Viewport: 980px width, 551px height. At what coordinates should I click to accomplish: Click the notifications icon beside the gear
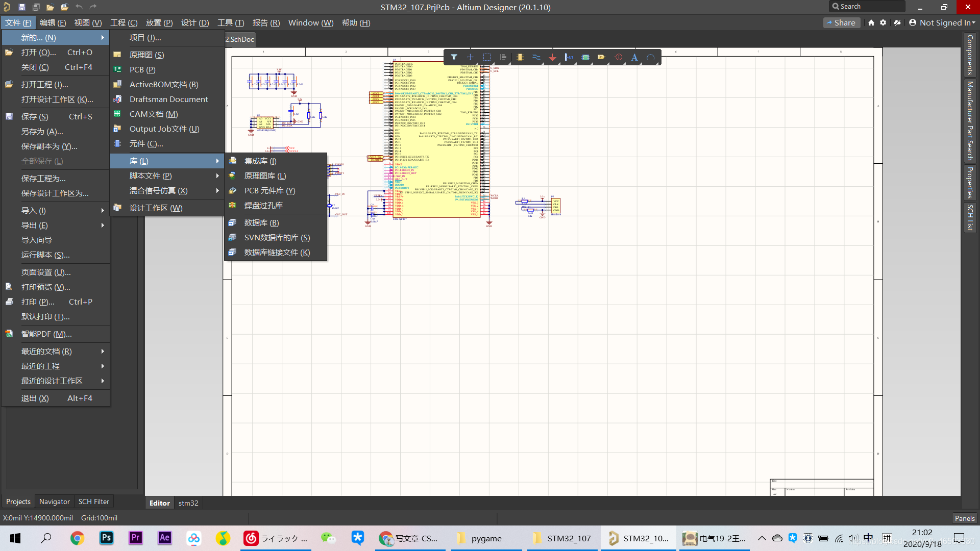click(x=897, y=22)
